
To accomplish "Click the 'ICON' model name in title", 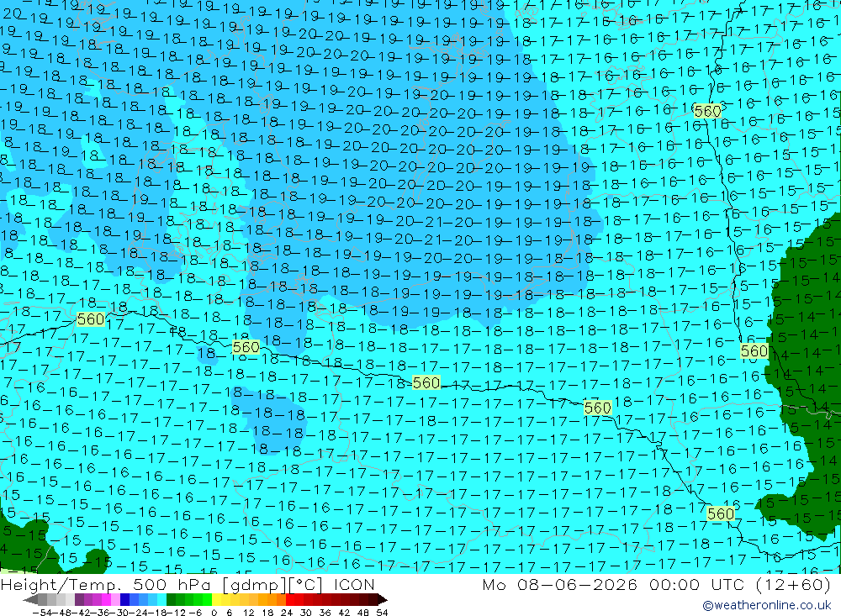I will coord(354,584).
